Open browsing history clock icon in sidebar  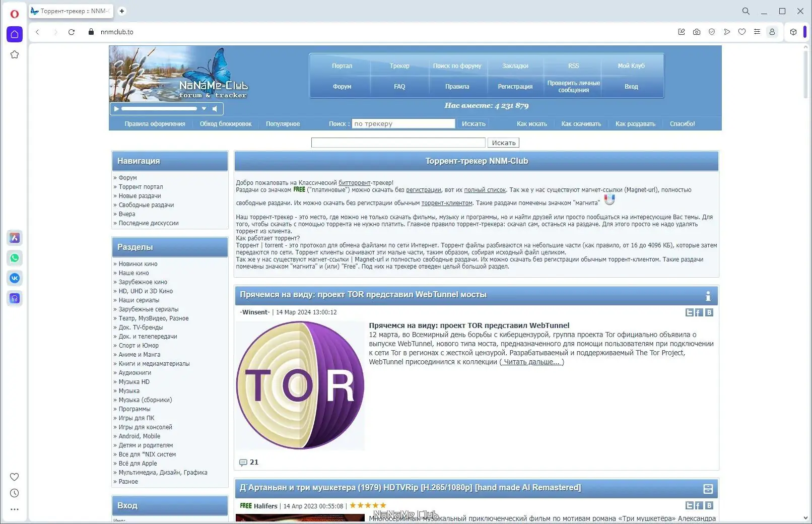(15, 493)
